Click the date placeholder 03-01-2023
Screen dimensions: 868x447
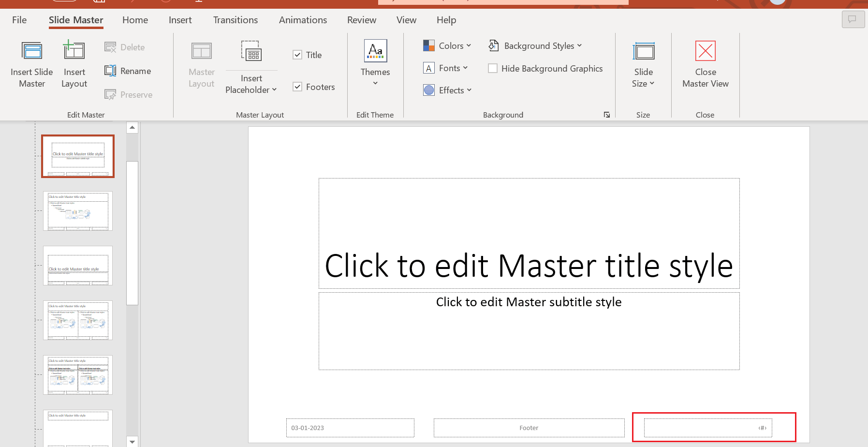(x=350, y=428)
